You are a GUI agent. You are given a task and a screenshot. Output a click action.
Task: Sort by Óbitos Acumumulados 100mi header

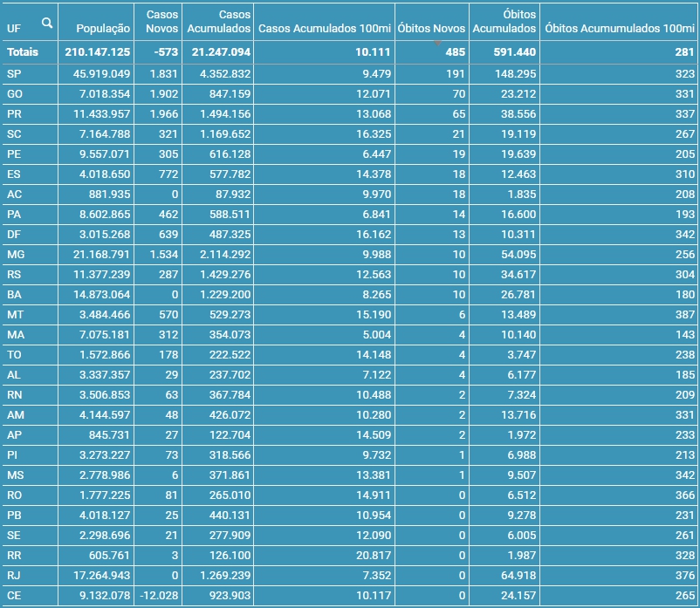click(x=619, y=28)
